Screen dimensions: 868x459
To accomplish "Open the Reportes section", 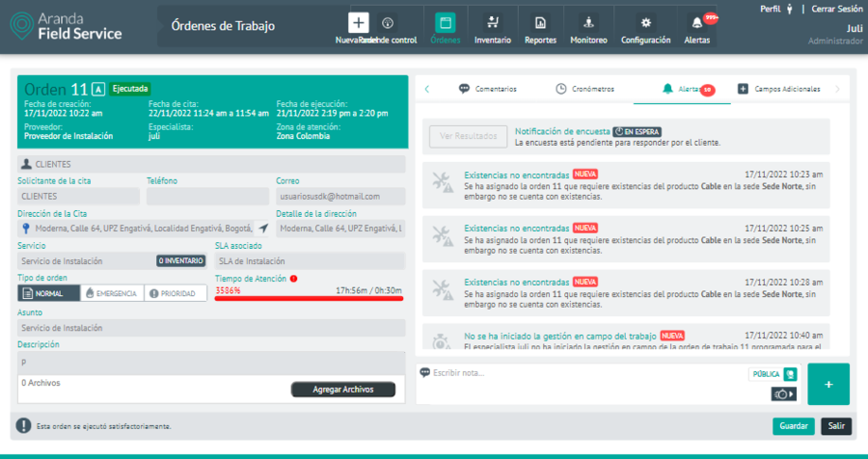I will 540,28.
